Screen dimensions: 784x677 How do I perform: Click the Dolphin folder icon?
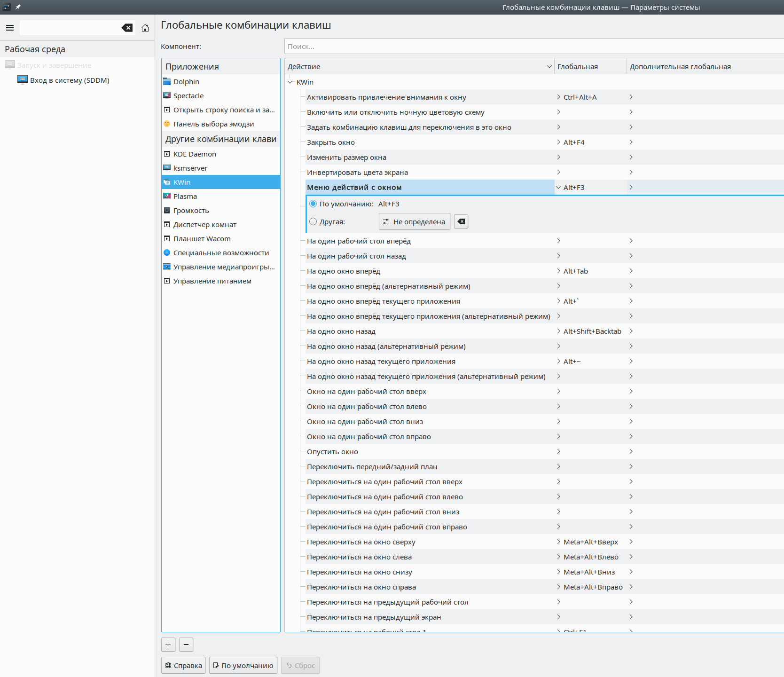coord(167,81)
